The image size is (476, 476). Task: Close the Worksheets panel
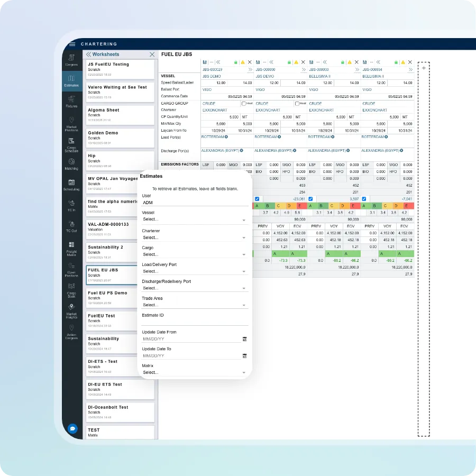[x=152, y=54]
